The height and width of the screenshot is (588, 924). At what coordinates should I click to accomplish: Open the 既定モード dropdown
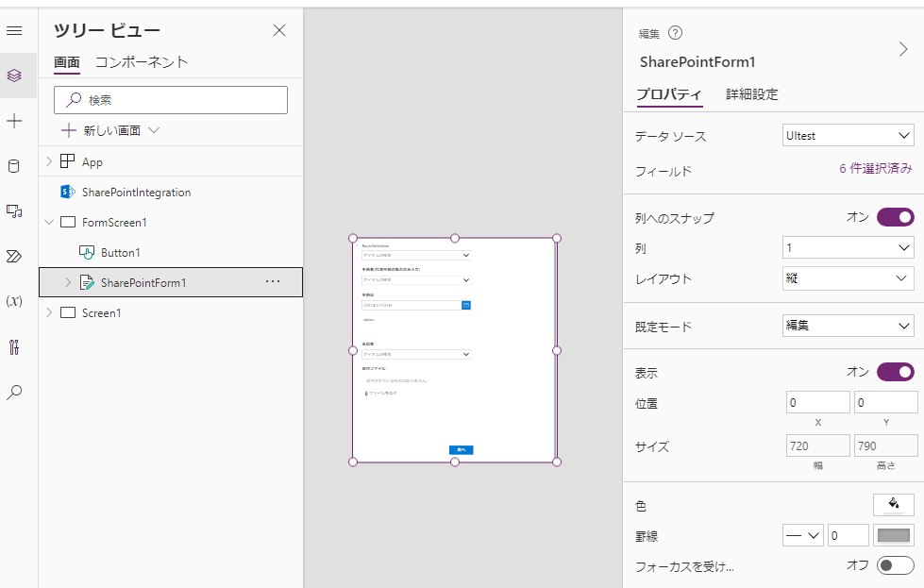[x=848, y=326]
